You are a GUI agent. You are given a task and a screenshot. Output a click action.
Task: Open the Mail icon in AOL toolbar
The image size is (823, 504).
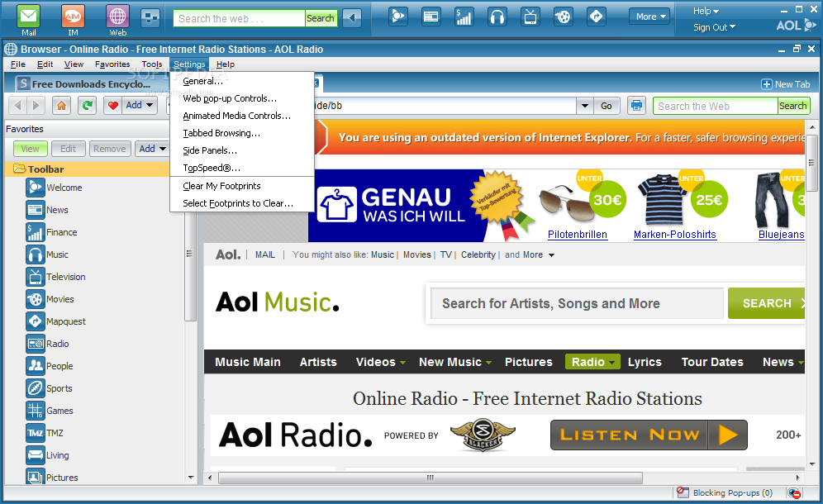28,16
